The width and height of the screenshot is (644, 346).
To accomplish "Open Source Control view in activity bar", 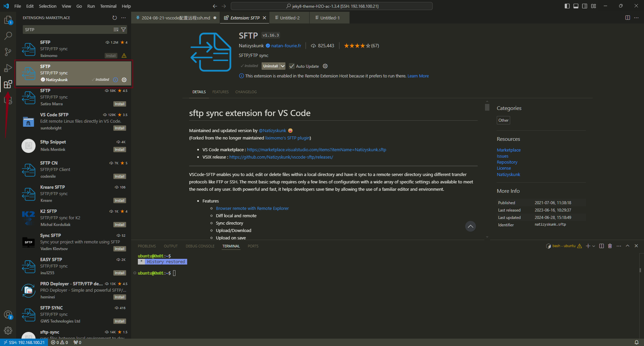I will click(x=8, y=52).
